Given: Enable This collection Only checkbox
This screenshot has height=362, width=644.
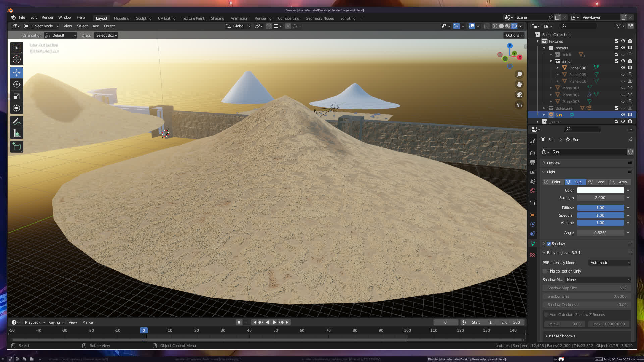Looking at the screenshot, I should (x=545, y=271).
